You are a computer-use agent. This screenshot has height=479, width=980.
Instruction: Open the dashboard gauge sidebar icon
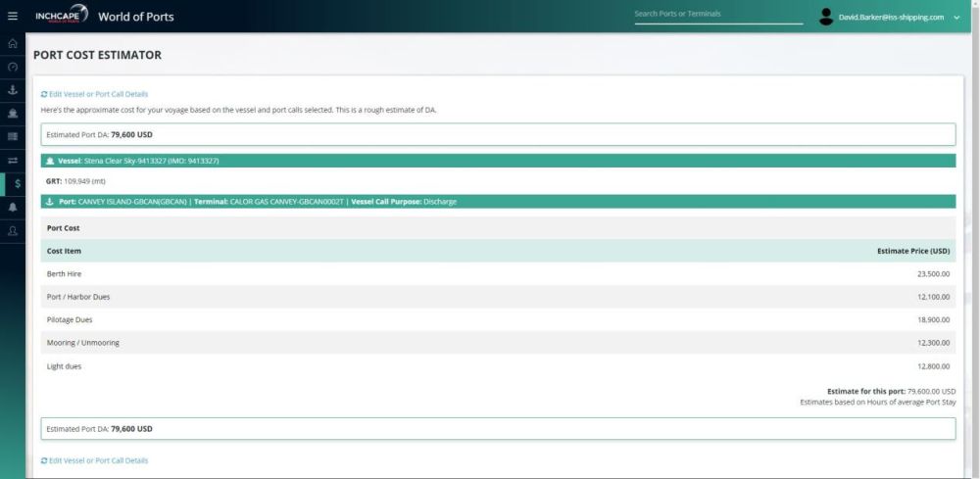[x=13, y=67]
